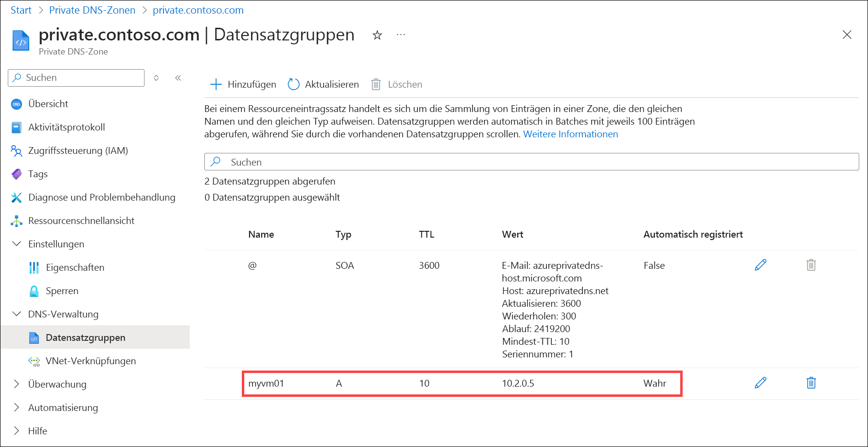Click the Wert column header
868x447 pixels.
click(512, 234)
